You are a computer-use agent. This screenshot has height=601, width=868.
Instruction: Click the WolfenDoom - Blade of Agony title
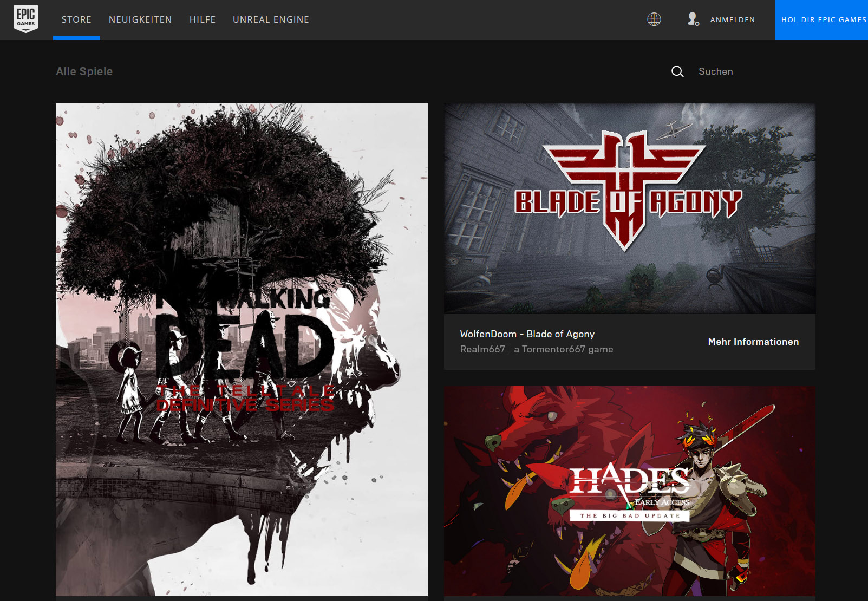527,334
